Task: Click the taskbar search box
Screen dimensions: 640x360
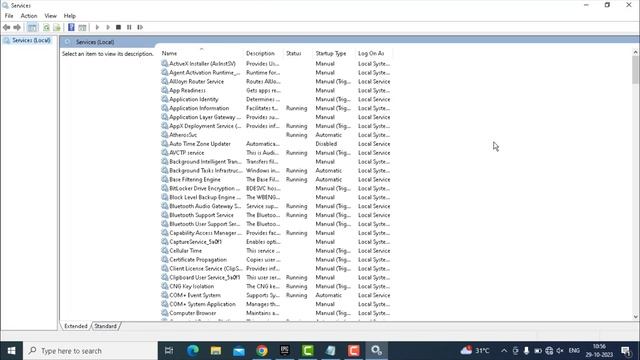Action: [90, 351]
